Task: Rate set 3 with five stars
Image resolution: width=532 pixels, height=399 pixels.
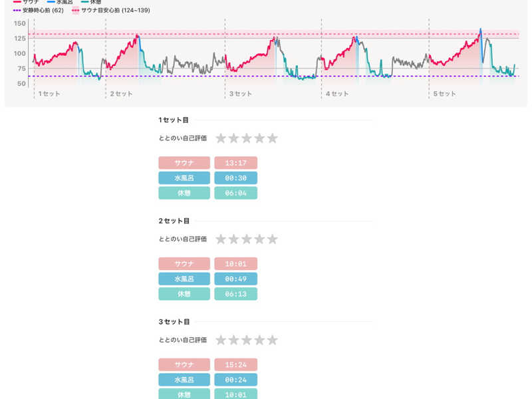Action: click(272, 340)
